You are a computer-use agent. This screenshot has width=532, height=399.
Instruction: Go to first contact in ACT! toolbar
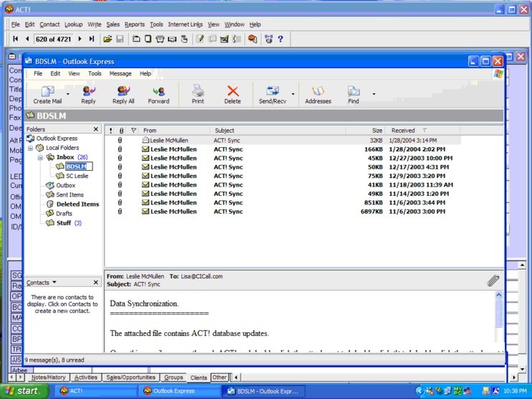click(15, 39)
